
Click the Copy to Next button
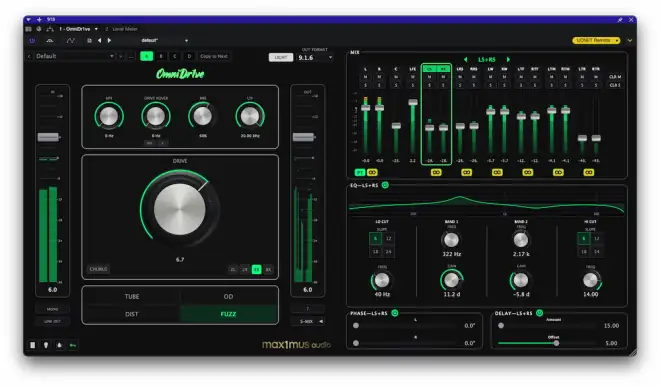coord(214,56)
